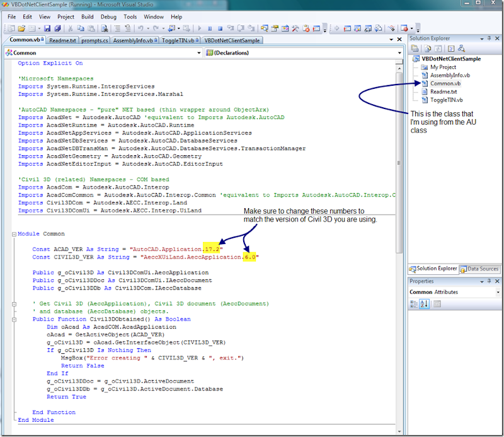Unpin the Solution Explorer with the pin icon
The image size is (504, 437).
click(x=490, y=38)
